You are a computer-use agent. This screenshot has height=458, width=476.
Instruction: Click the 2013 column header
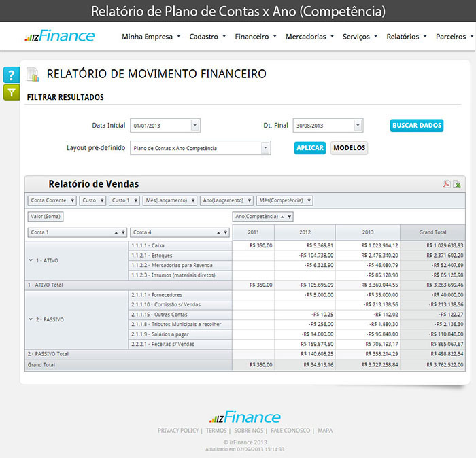coord(368,232)
